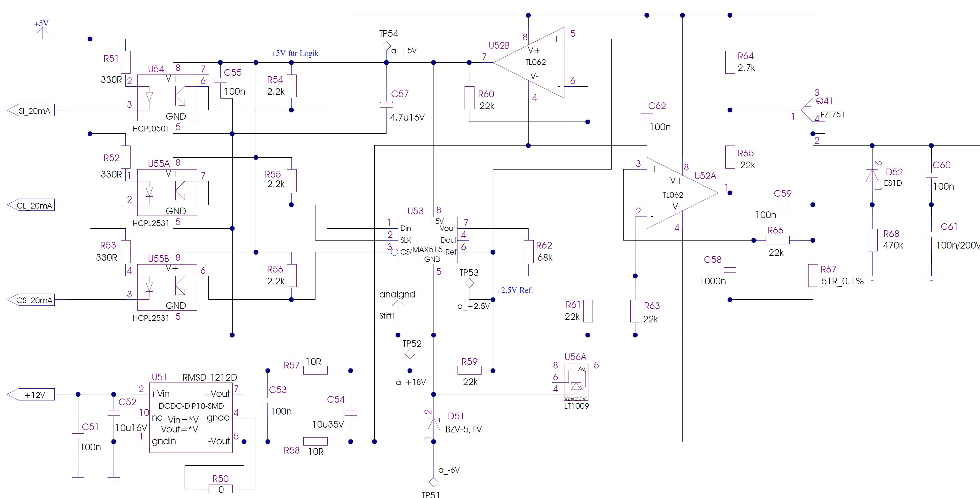Click the a_-6V net label
The height and width of the screenshot is (498, 980).
tap(449, 470)
